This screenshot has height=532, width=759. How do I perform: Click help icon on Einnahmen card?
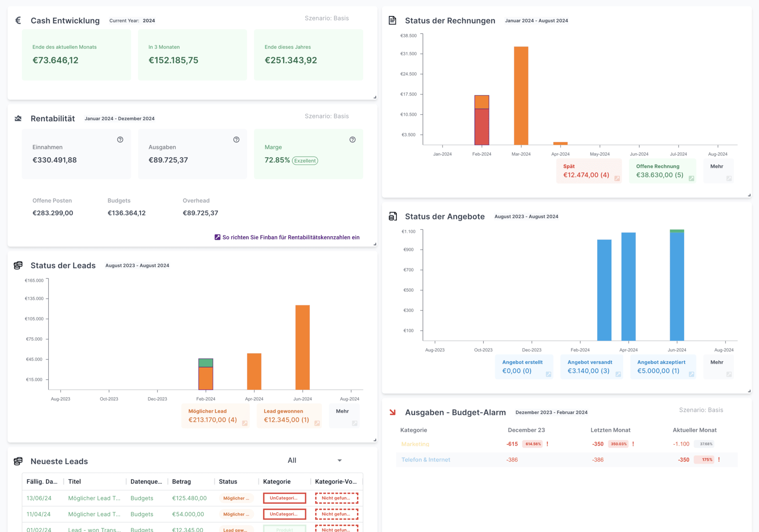coord(120,140)
